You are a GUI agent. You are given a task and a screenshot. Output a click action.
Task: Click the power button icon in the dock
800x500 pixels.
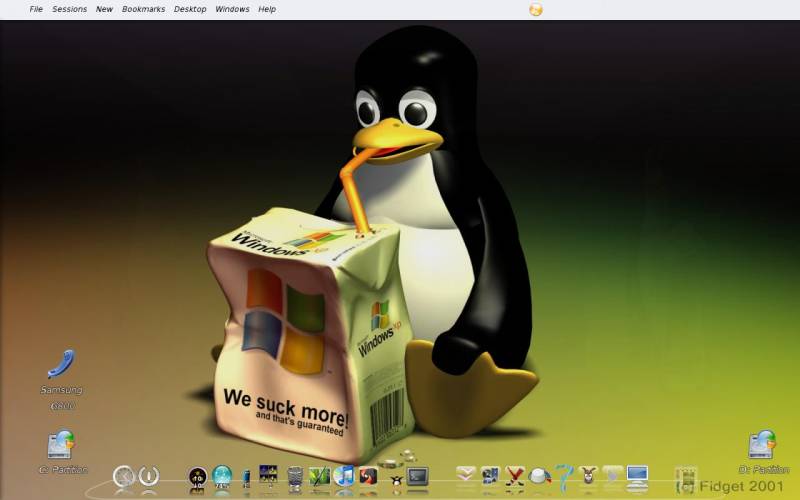click(148, 476)
